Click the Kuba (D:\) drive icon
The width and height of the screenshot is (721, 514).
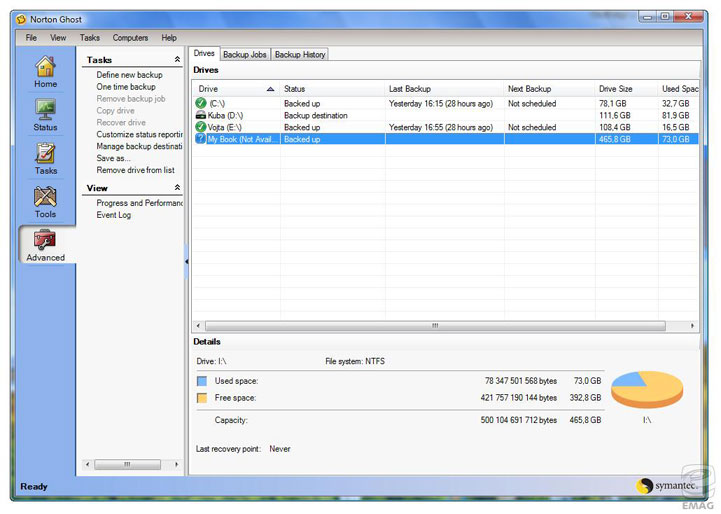(200, 115)
